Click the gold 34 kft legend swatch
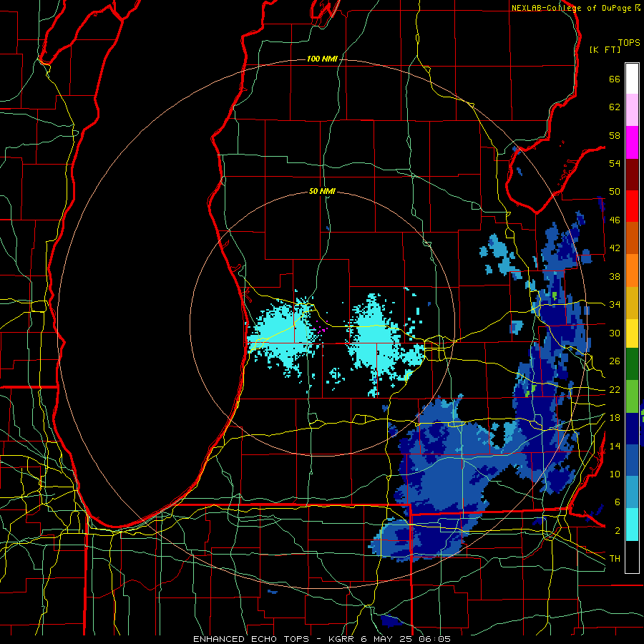The height and width of the screenshot is (644, 644). pos(632,302)
